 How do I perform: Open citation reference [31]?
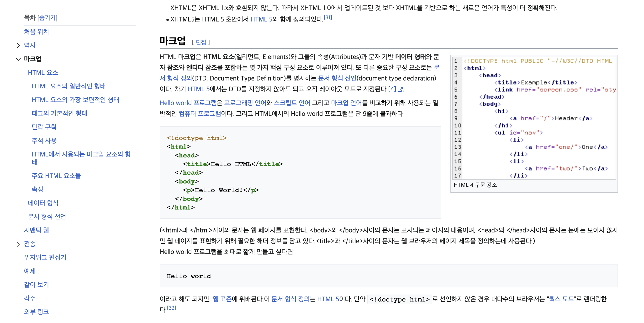click(328, 17)
